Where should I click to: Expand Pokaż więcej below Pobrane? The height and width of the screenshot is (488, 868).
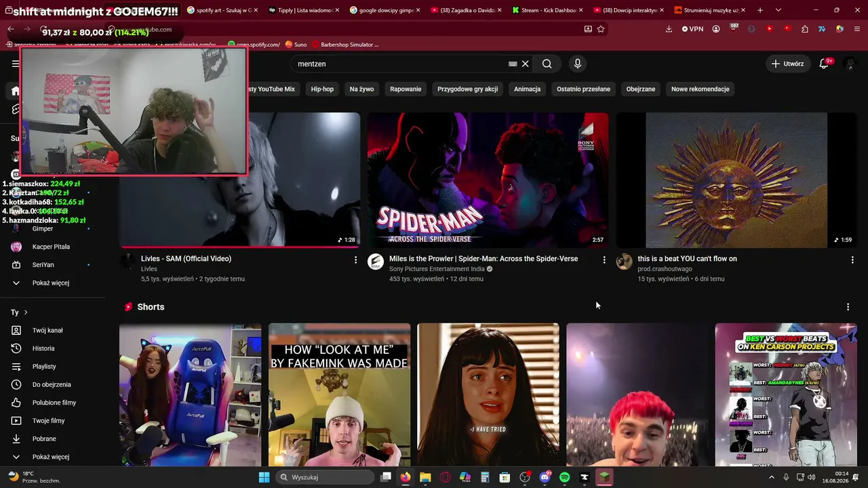52,457
